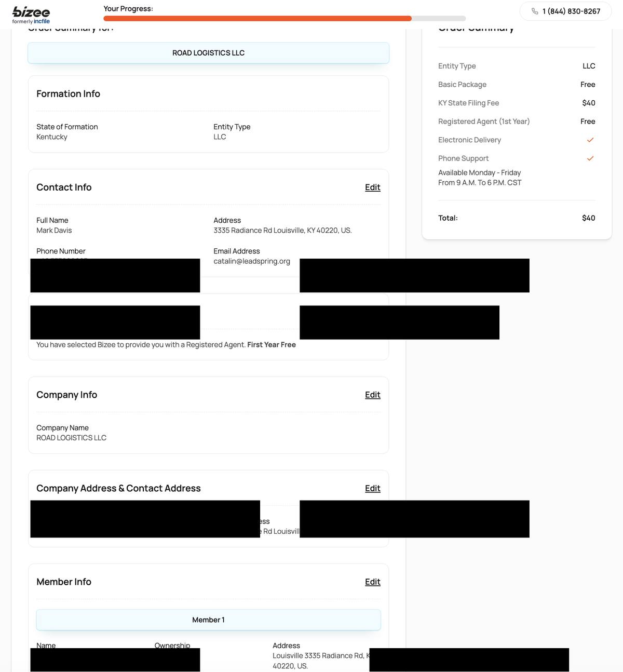The image size is (623, 672).
Task: Edit the Member Info section
Action: (373, 582)
